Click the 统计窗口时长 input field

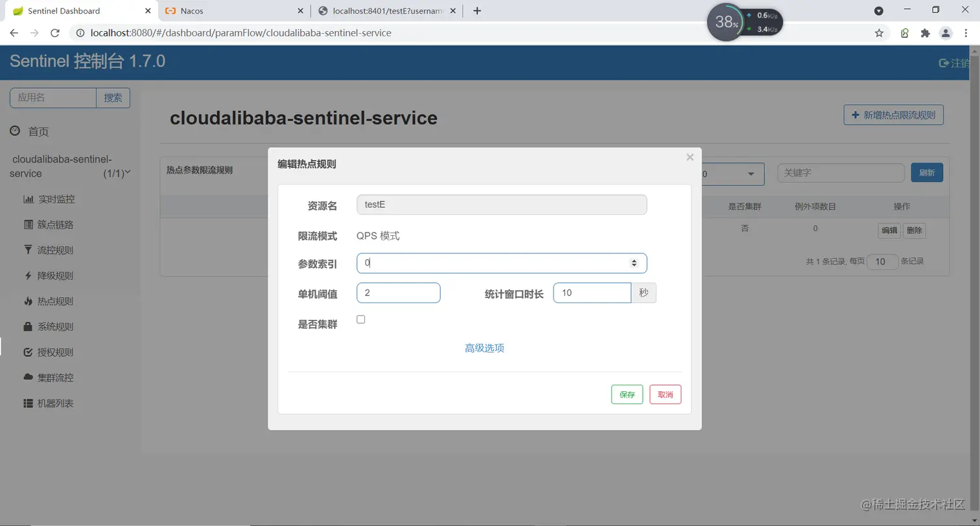pos(592,293)
